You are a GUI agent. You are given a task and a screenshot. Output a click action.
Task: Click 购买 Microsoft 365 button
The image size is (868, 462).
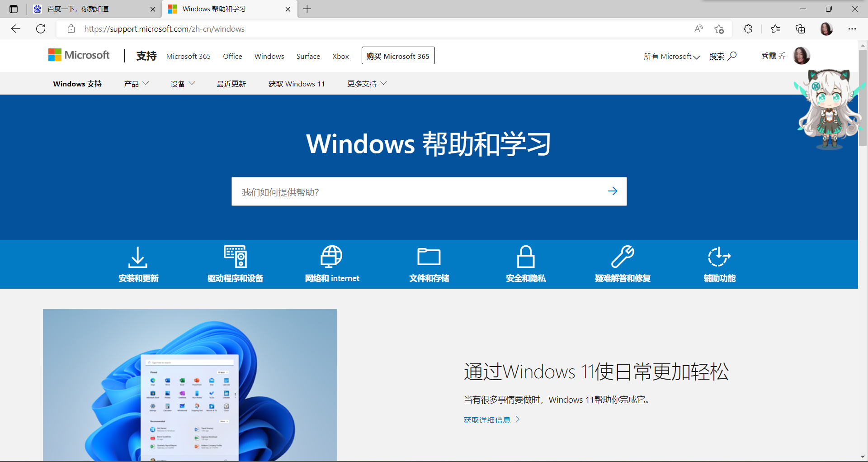tap(398, 56)
